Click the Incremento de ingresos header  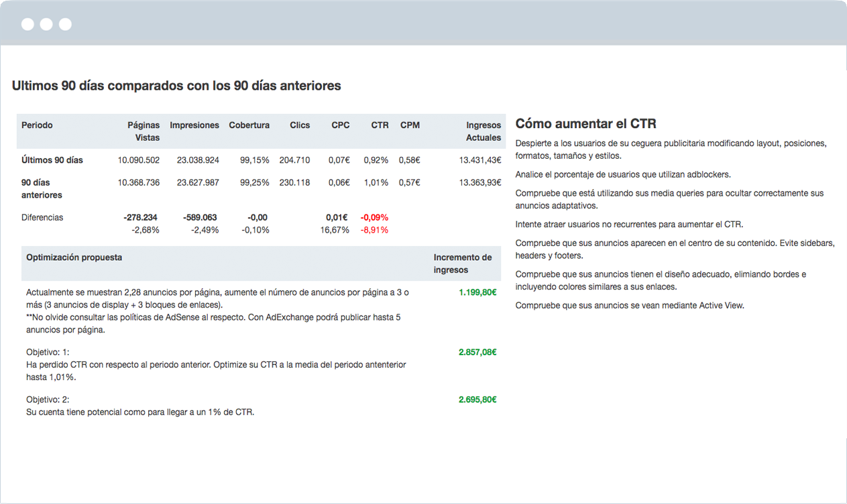click(x=463, y=263)
